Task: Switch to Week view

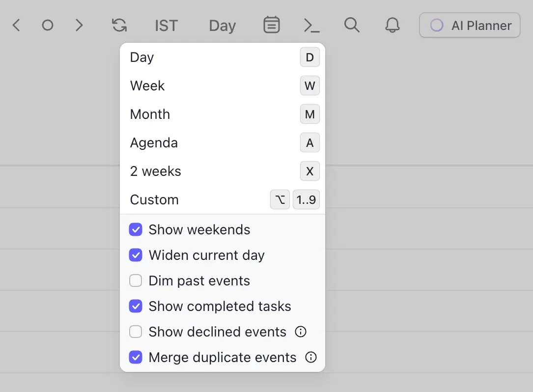Action: [x=147, y=85]
